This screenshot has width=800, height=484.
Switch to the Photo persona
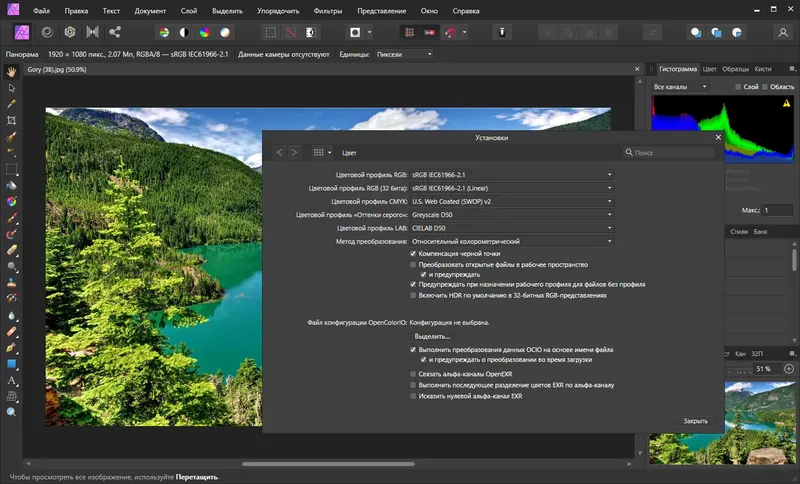point(22,32)
